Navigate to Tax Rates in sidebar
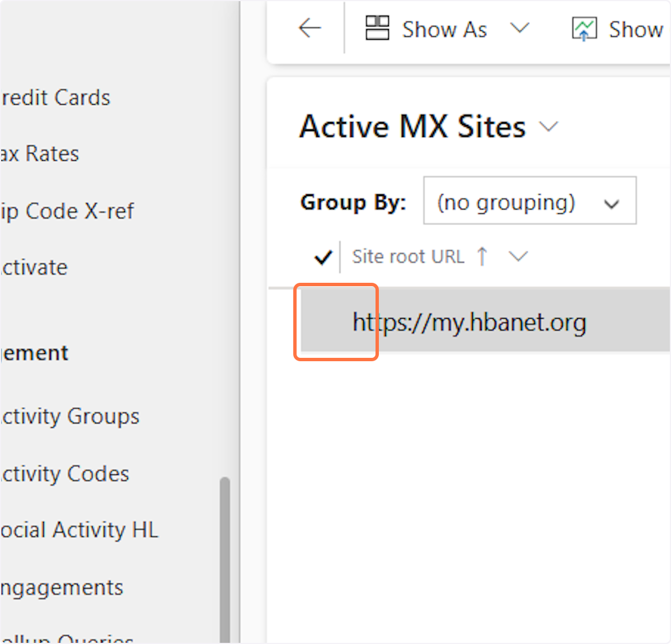 point(39,153)
